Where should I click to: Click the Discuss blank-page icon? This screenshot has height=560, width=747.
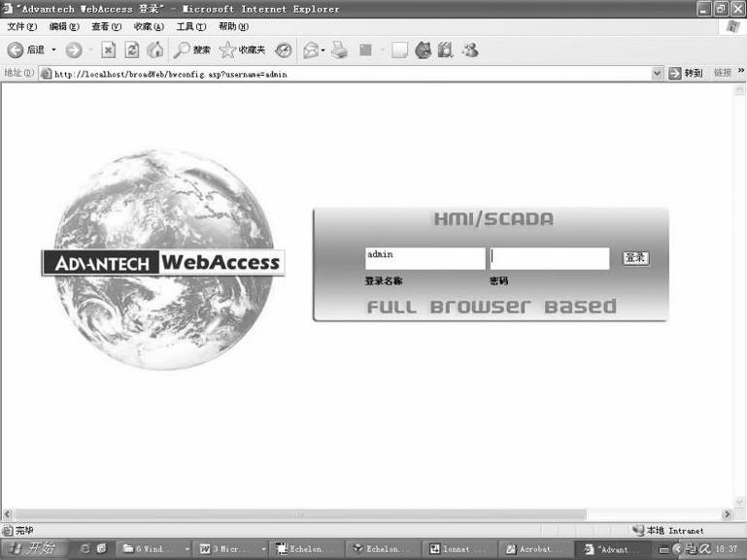coord(399,49)
